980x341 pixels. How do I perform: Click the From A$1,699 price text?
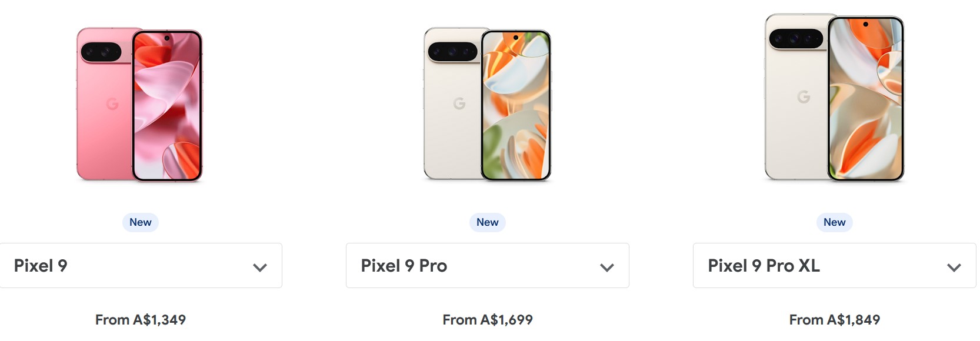pos(488,320)
